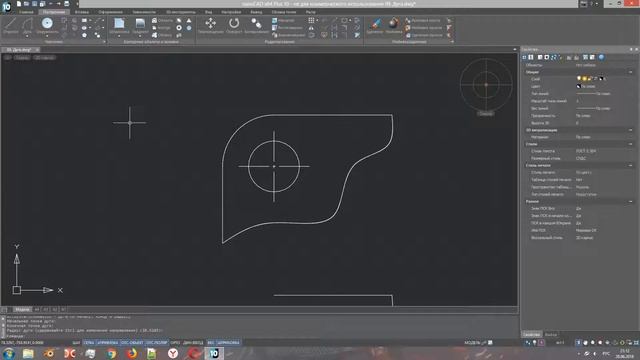Switch to the Вид ribbon tab
The height and width of the screenshot is (360, 640).
click(x=209, y=12)
